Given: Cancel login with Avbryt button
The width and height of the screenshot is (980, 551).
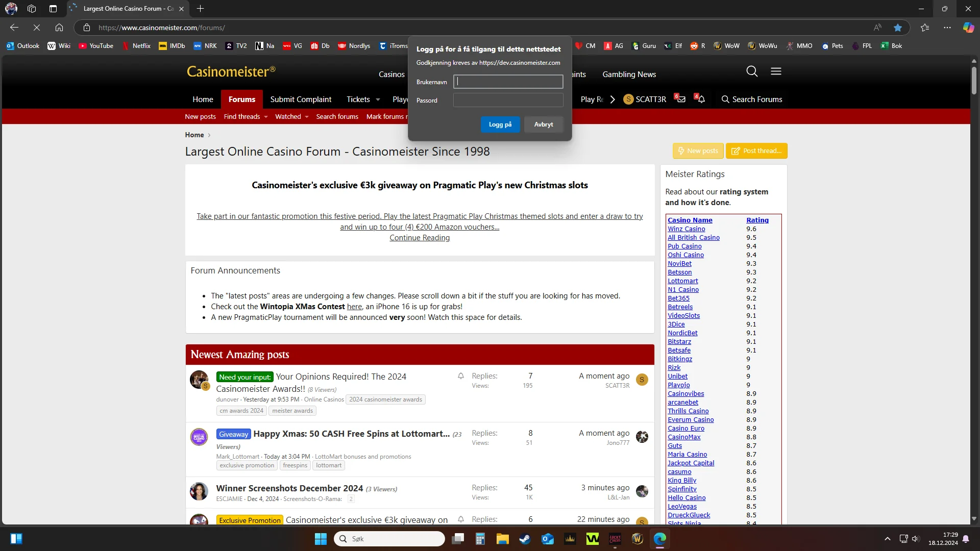Looking at the screenshot, I should [x=544, y=124].
